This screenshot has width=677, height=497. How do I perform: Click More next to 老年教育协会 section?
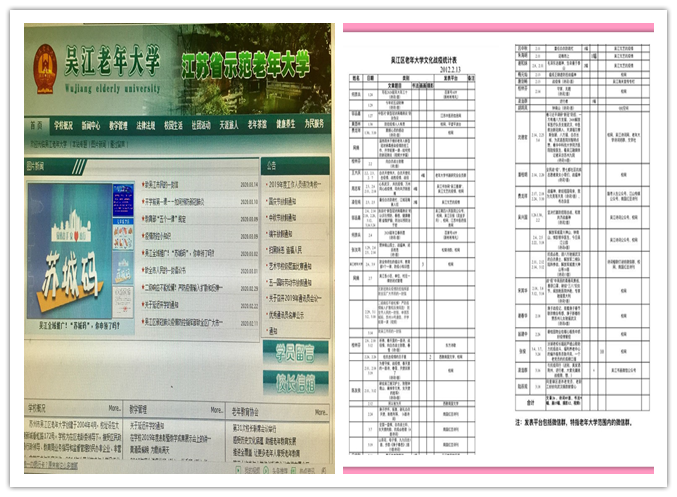(321, 412)
